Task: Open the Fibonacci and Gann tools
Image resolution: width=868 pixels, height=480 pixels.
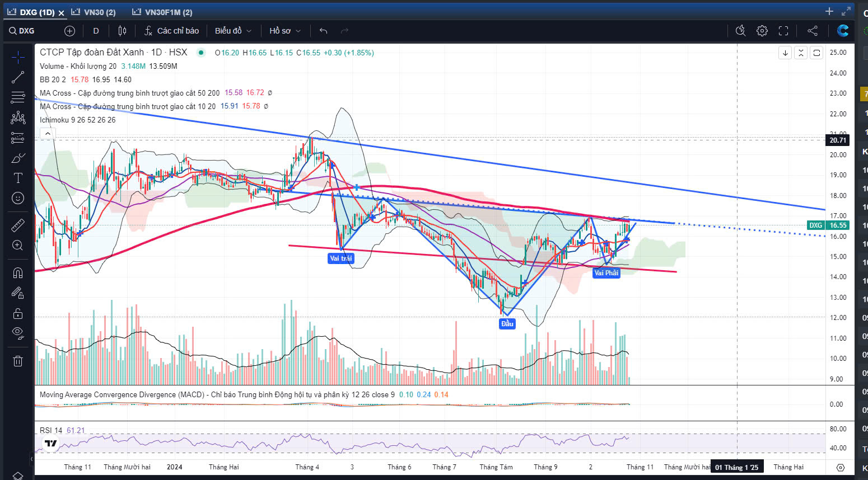Action: [x=18, y=97]
